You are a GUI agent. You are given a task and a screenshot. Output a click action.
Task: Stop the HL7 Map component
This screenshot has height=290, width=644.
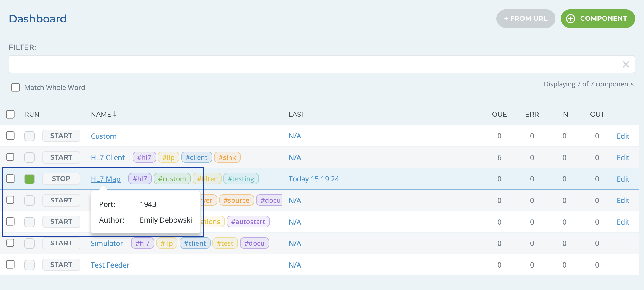[x=61, y=179]
